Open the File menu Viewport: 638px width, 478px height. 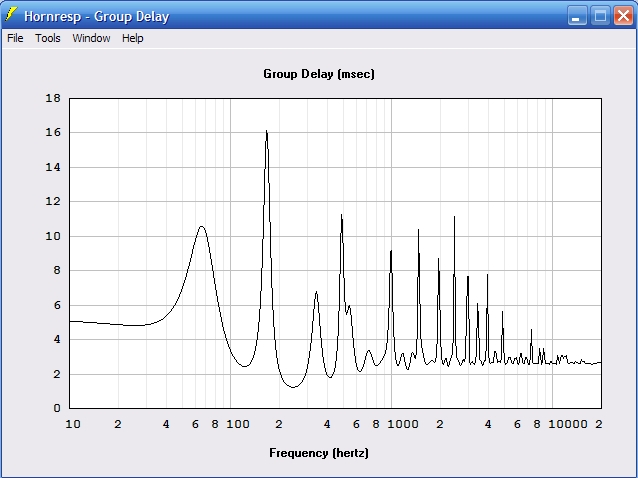[x=15, y=38]
